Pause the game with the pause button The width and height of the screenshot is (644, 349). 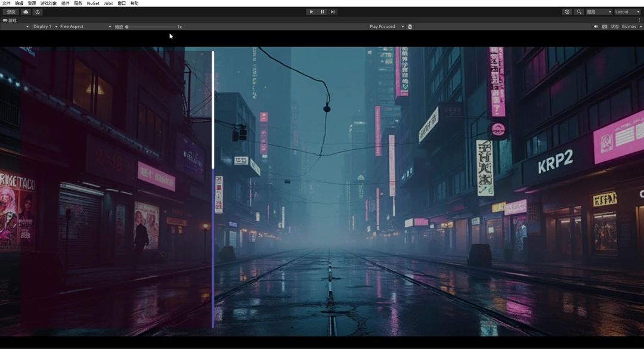click(x=322, y=12)
